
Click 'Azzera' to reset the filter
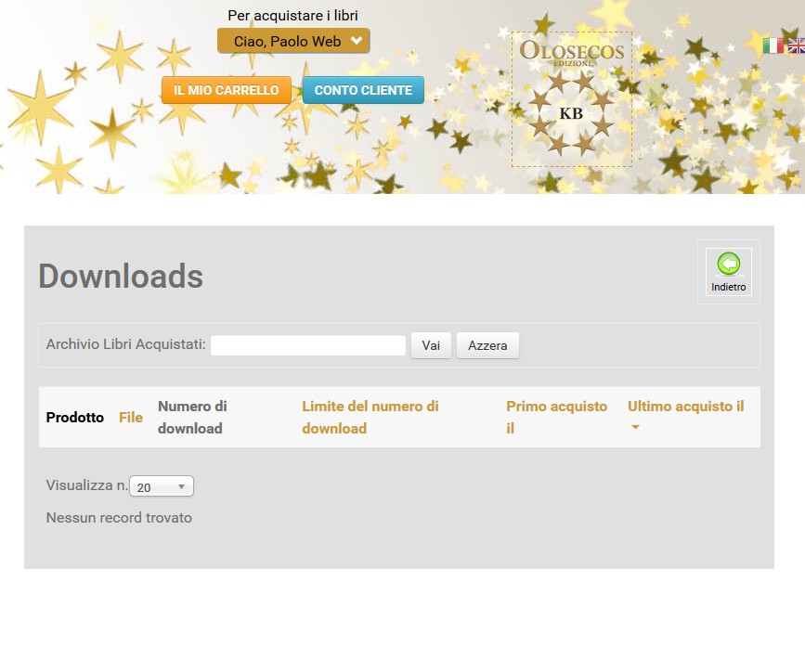(x=487, y=345)
